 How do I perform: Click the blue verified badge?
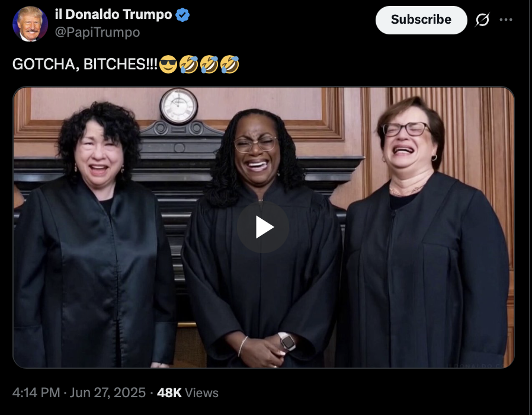tap(182, 15)
